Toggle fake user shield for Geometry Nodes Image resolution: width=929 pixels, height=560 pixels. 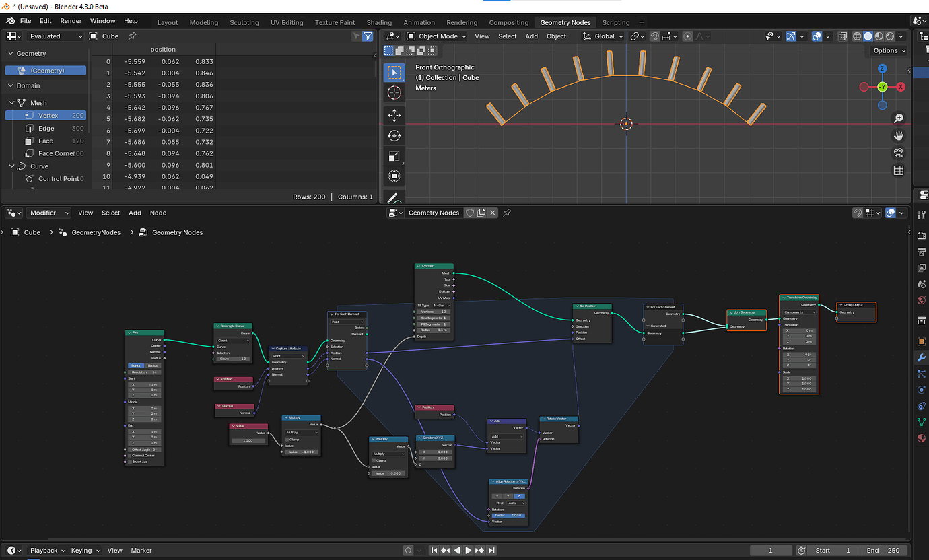[x=470, y=213]
